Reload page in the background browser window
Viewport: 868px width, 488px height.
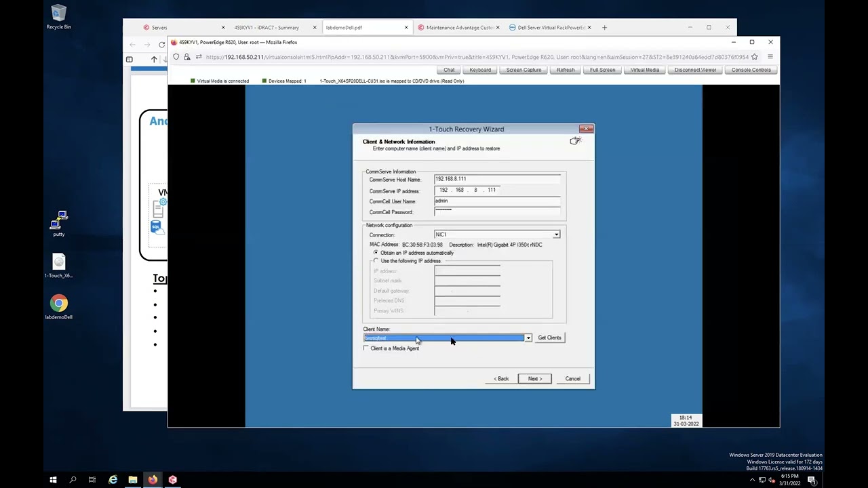click(x=161, y=45)
